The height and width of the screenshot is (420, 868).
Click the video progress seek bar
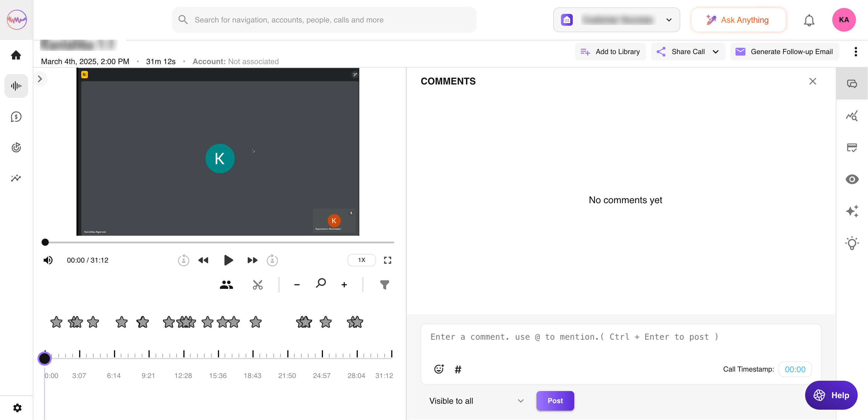(219, 242)
